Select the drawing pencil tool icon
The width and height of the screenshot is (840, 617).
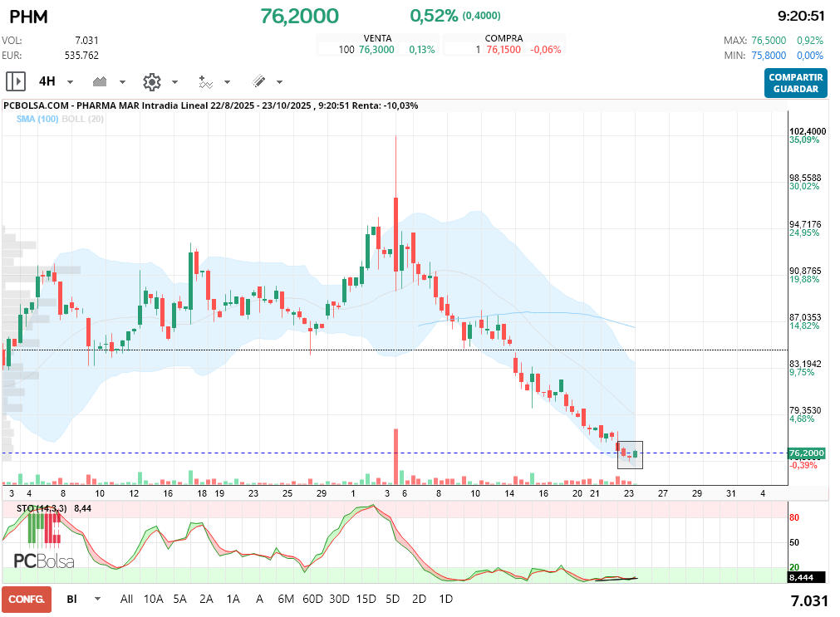(x=258, y=81)
